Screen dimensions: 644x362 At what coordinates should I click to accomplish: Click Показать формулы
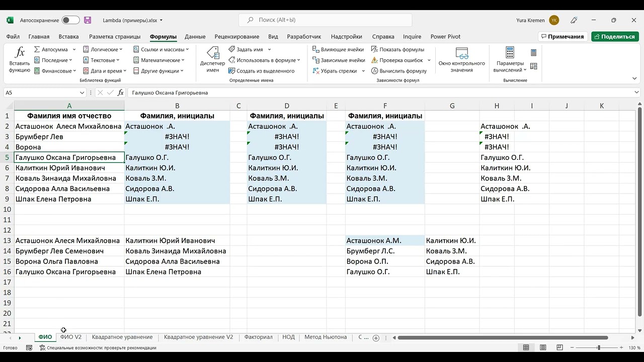[x=398, y=50]
